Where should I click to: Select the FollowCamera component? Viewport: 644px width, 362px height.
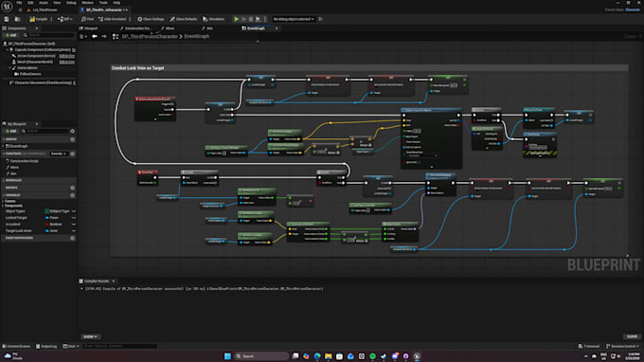(x=27, y=74)
